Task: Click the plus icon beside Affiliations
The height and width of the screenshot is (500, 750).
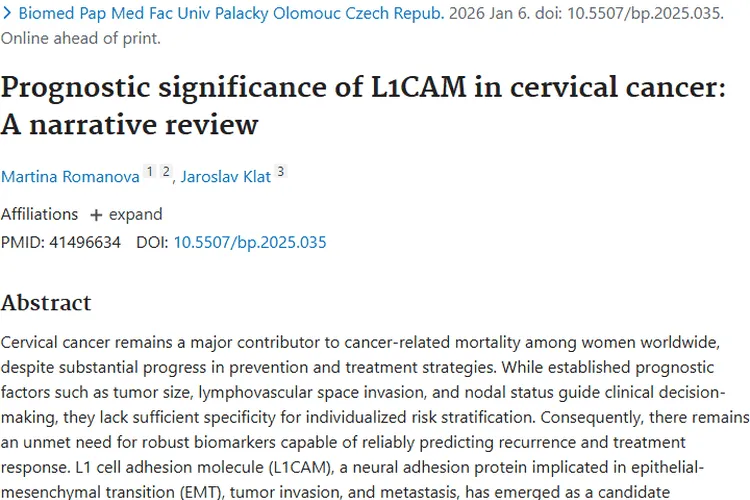Action: (x=96, y=214)
